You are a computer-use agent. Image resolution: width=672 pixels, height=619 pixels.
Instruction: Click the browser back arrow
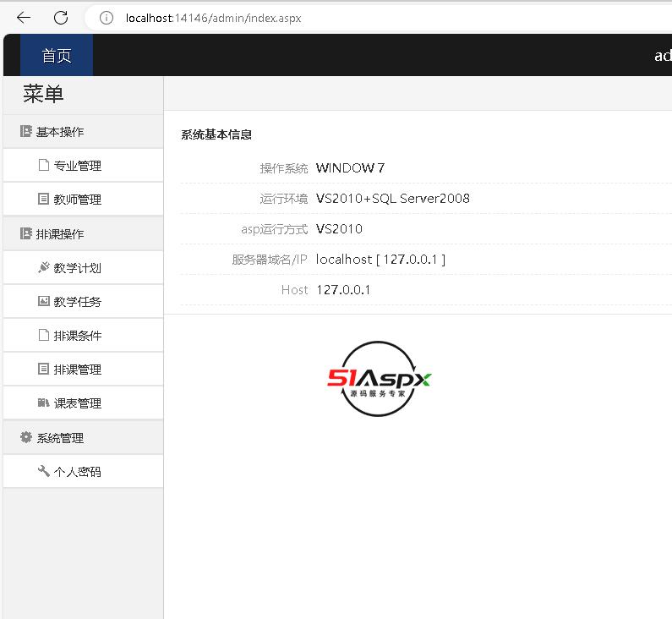[x=24, y=18]
